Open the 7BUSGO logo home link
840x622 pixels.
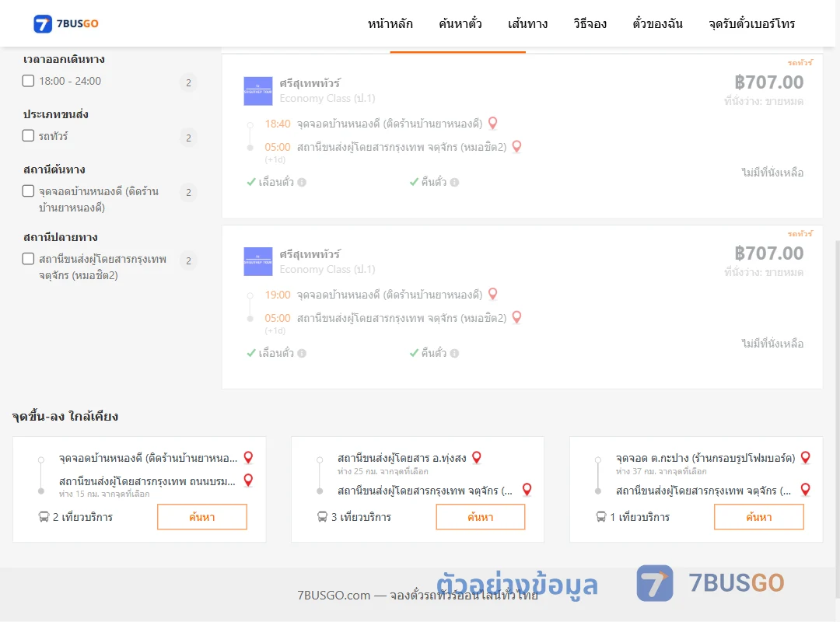point(66,23)
